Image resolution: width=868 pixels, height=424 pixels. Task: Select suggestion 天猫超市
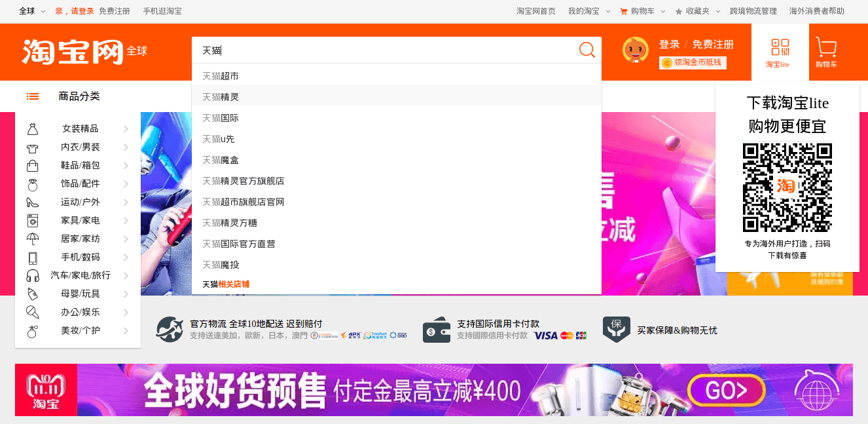[397, 76]
